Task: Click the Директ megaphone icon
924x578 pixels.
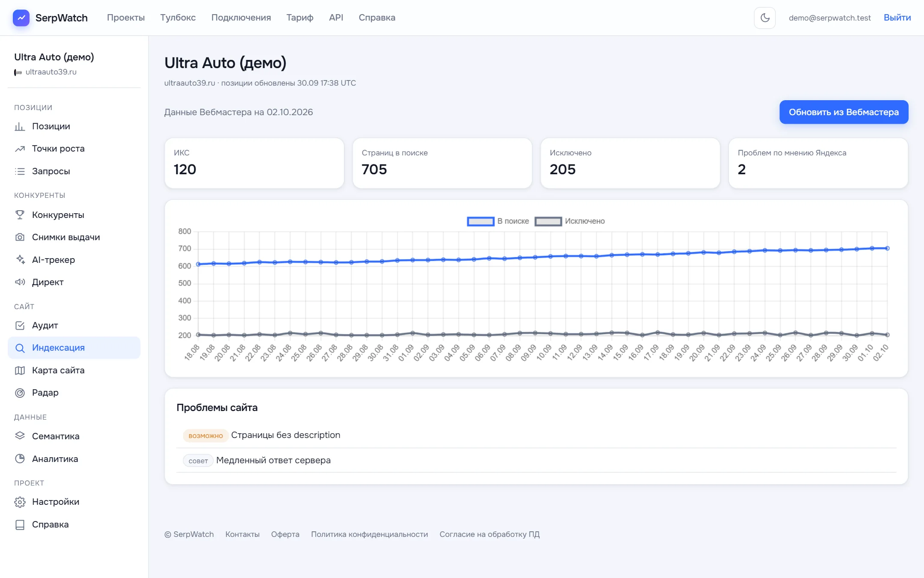Action: click(20, 282)
